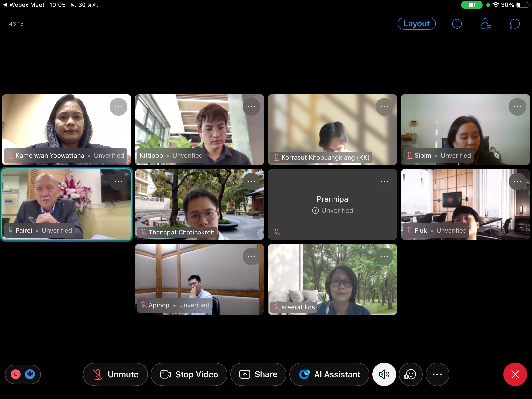Click the Share content button
Image resolution: width=532 pixels, height=399 pixels.
258,374
